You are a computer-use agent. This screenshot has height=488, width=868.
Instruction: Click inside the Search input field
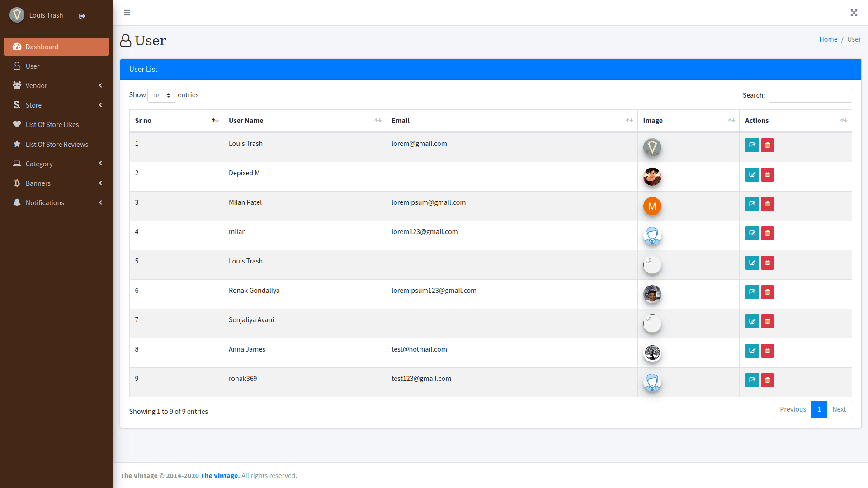pyautogui.click(x=809, y=95)
